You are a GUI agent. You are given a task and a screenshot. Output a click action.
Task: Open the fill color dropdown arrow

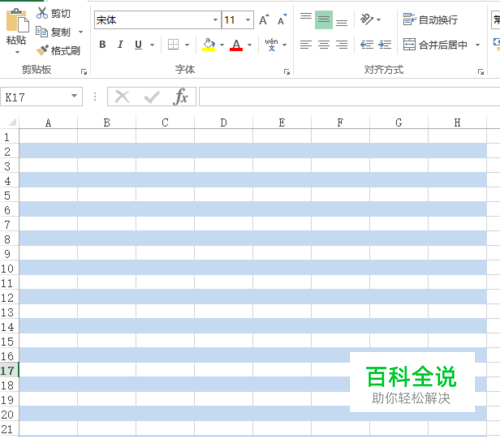click(222, 45)
